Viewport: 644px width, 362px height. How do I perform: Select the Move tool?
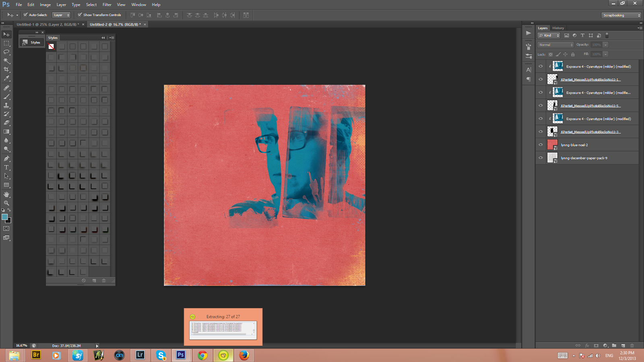(6, 35)
